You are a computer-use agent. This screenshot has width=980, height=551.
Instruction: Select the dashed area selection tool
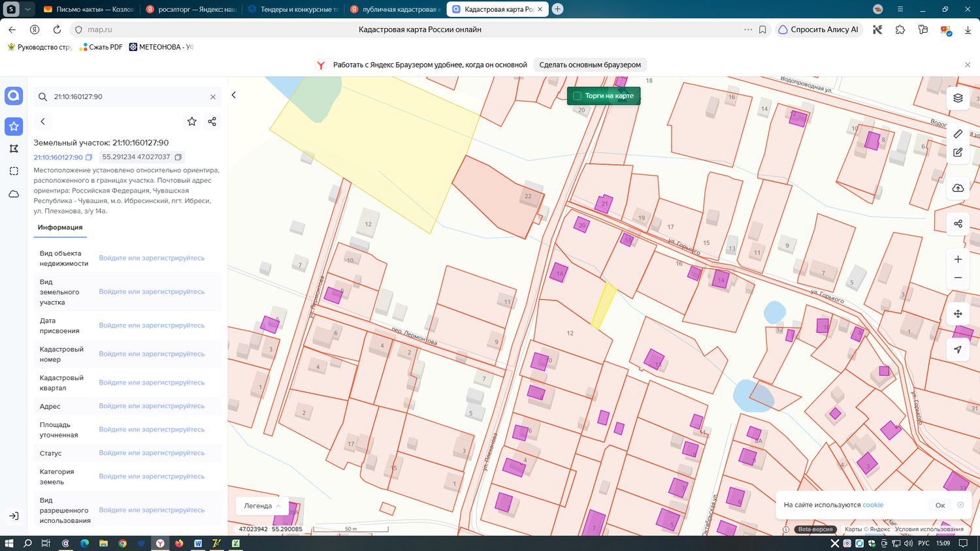[14, 171]
